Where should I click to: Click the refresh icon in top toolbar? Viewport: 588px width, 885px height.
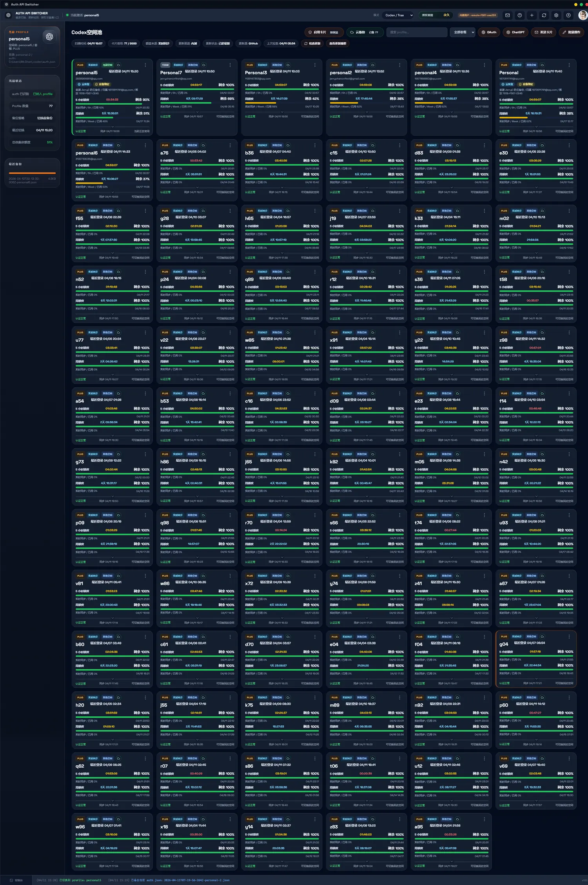544,15
